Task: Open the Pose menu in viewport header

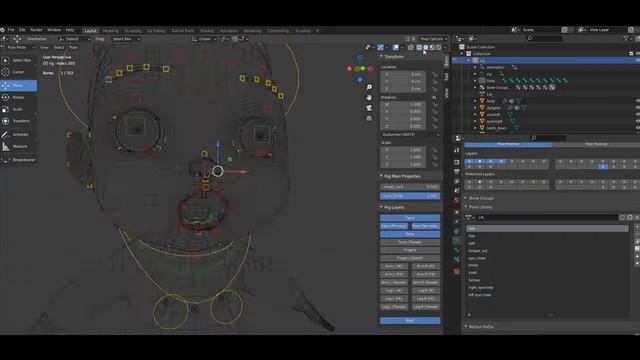Action: coord(73,47)
